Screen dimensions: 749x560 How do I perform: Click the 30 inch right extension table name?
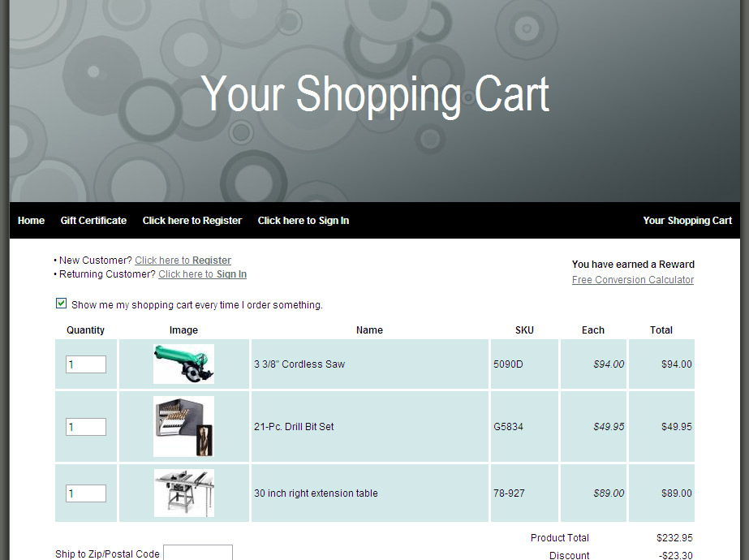coord(316,493)
